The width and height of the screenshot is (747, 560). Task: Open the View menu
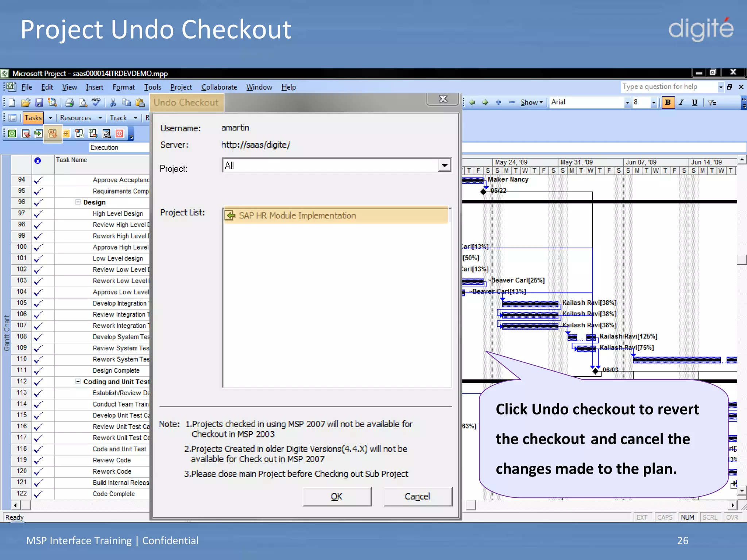(69, 87)
